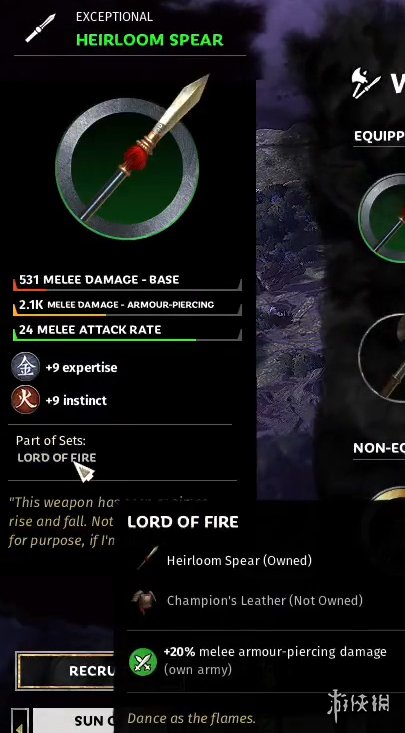Click the metal element expertise icon
The width and height of the screenshot is (405, 733).
[x=25, y=367]
